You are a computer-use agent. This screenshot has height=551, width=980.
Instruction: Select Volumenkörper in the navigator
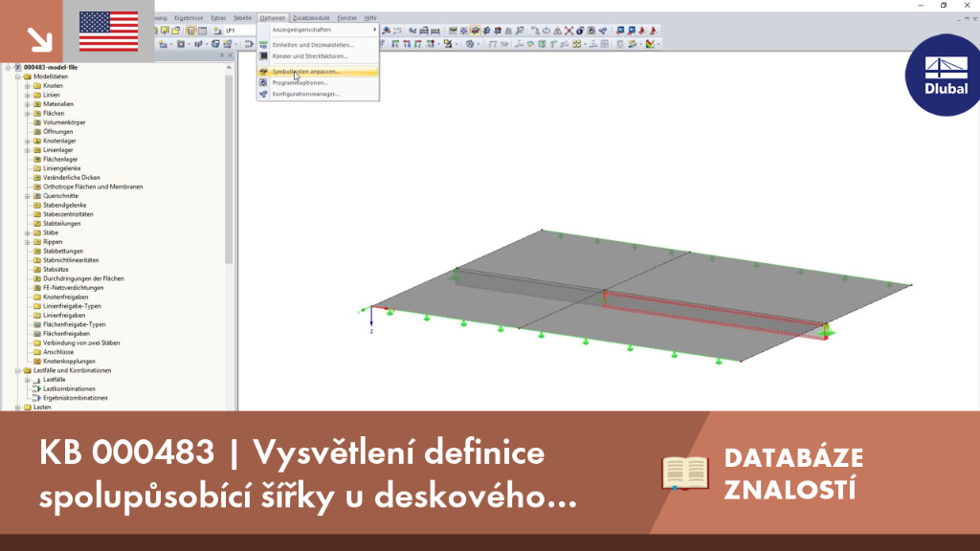[64, 122]
